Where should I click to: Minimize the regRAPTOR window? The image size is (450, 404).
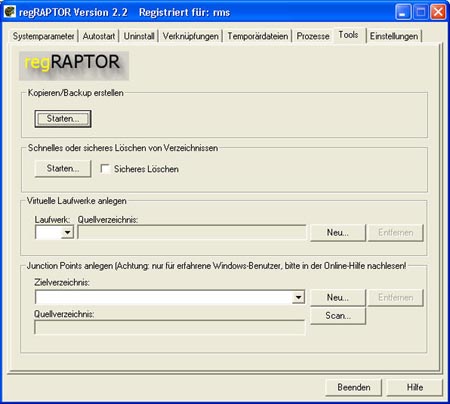pos(403,12)
